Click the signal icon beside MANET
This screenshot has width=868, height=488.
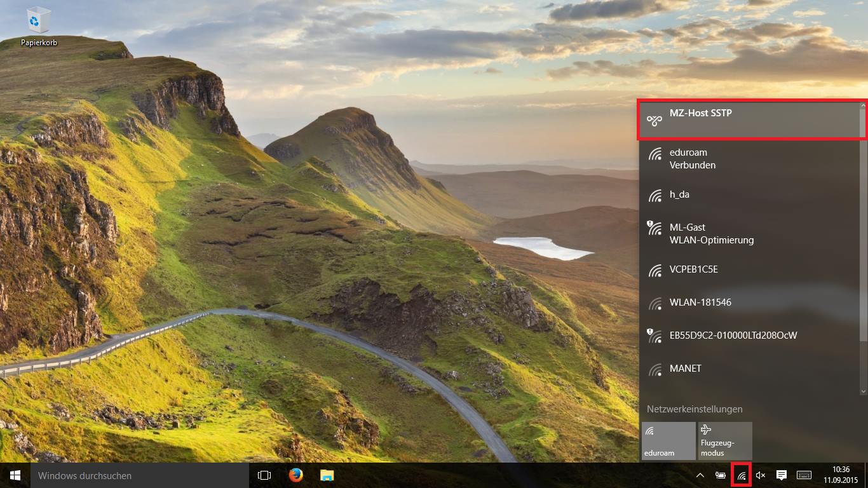(654, 370)
